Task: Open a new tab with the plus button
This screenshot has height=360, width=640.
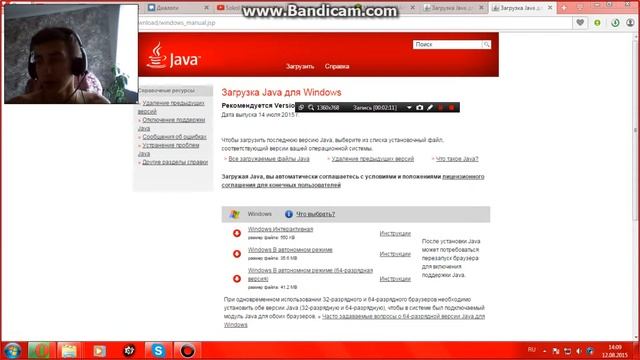Action: tap(564, 8)
